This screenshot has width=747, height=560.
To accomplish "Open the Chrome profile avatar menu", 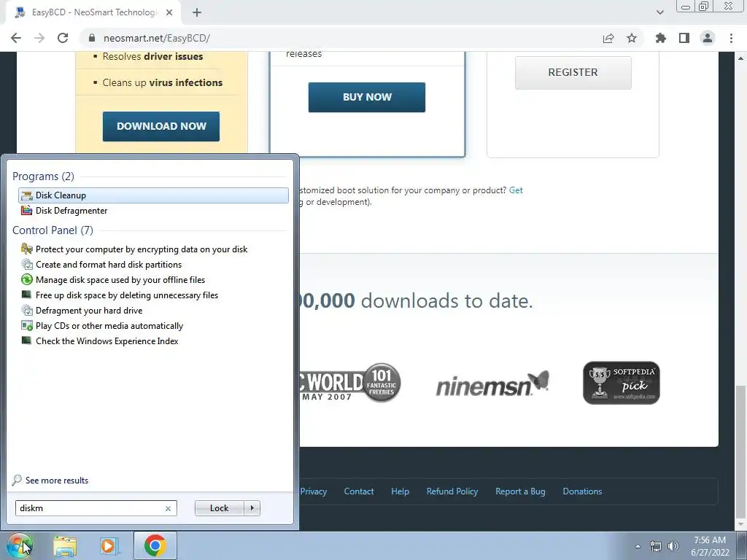I will (708, 38).
